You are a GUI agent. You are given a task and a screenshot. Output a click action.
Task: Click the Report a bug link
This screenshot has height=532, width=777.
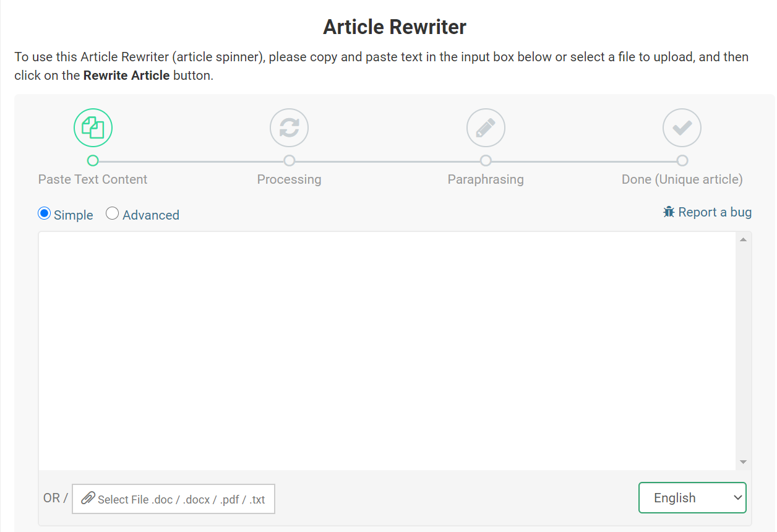pyautogui.click(x=715, y=212)
